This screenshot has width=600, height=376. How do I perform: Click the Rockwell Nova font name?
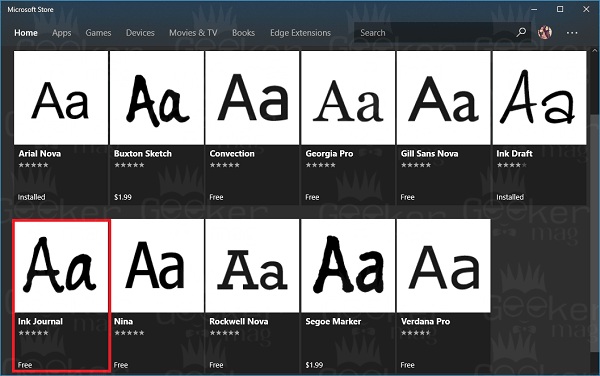click(x=238, y=322)
